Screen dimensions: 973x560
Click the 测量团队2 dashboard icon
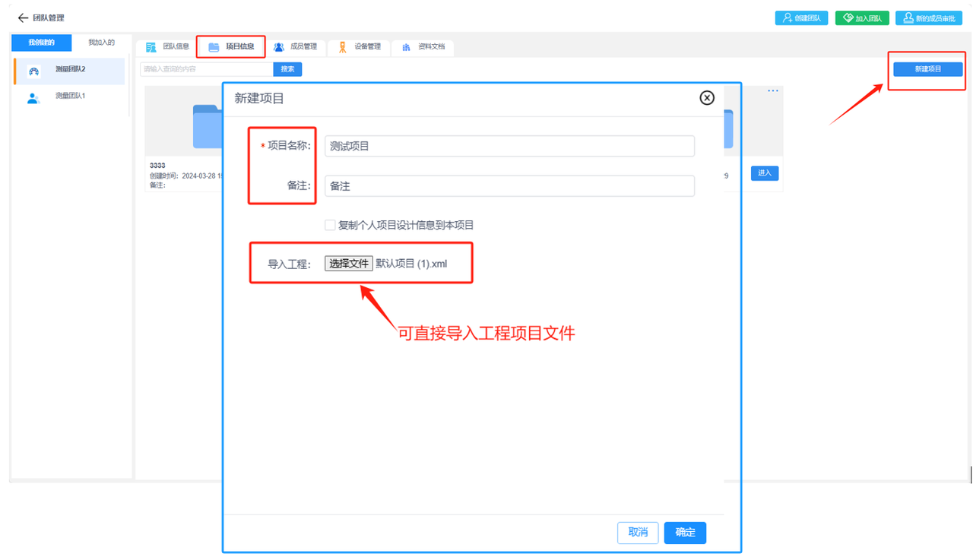coord(33,71)
